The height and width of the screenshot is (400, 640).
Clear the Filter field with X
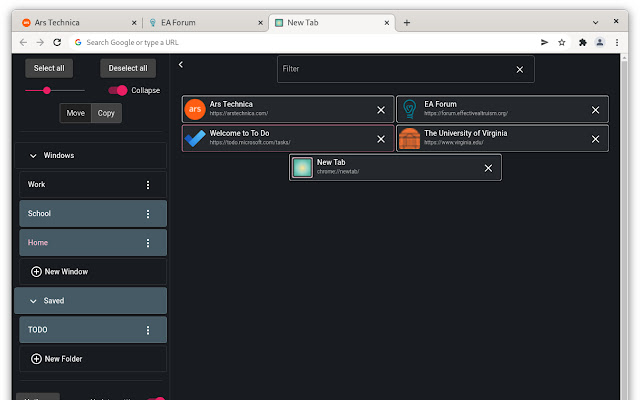[520, 70]
